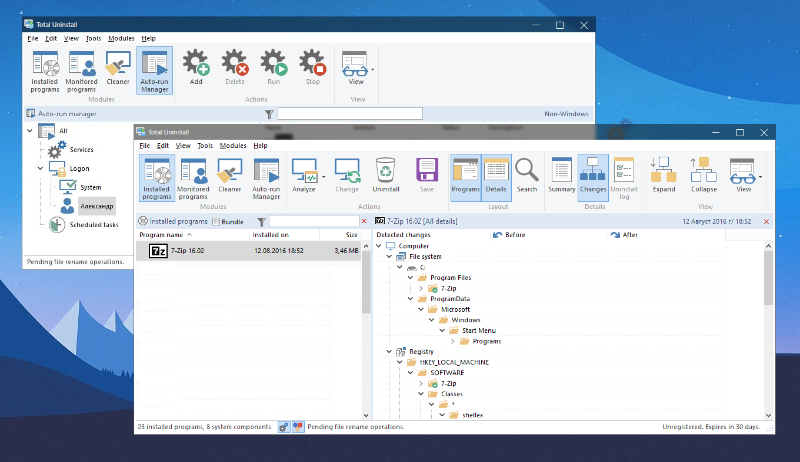This screenshot has width=800, height=462.
Task: Collapse the Registry tree node
Action: click(x=389, y=352)
